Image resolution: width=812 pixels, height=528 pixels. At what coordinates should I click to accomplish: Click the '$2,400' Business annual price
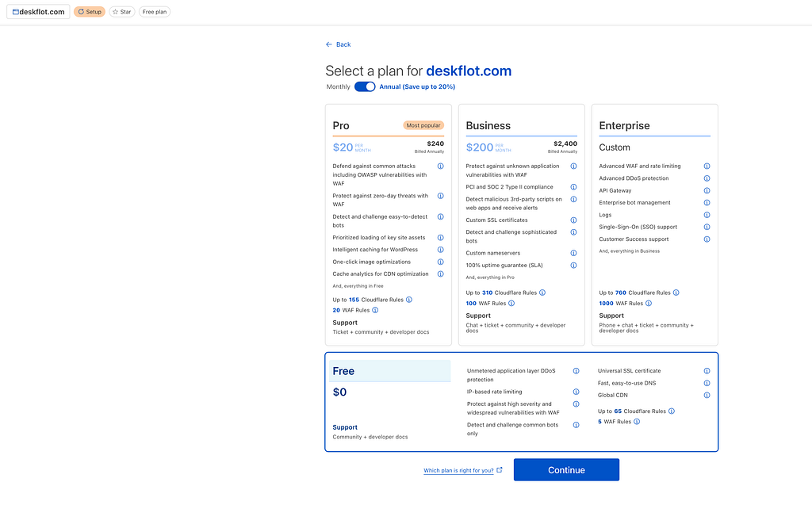point(565,144)
